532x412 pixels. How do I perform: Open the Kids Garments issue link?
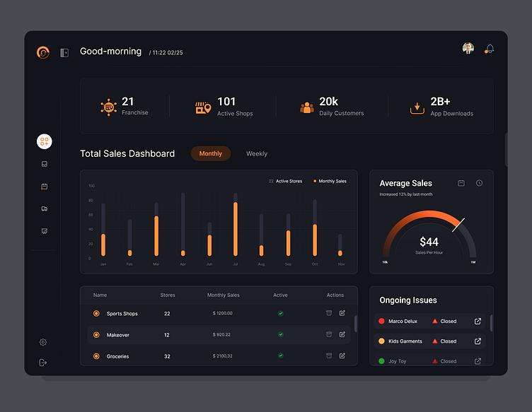click(x=478, y=341)
